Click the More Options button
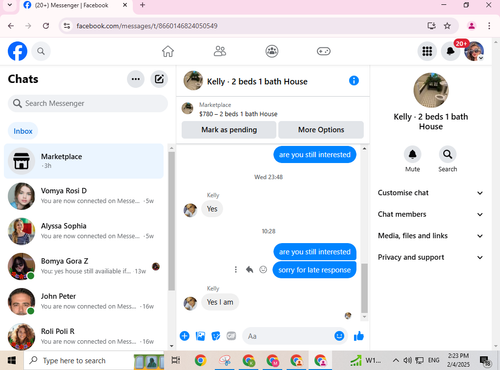500x370 pixels. tap(321, 130)
